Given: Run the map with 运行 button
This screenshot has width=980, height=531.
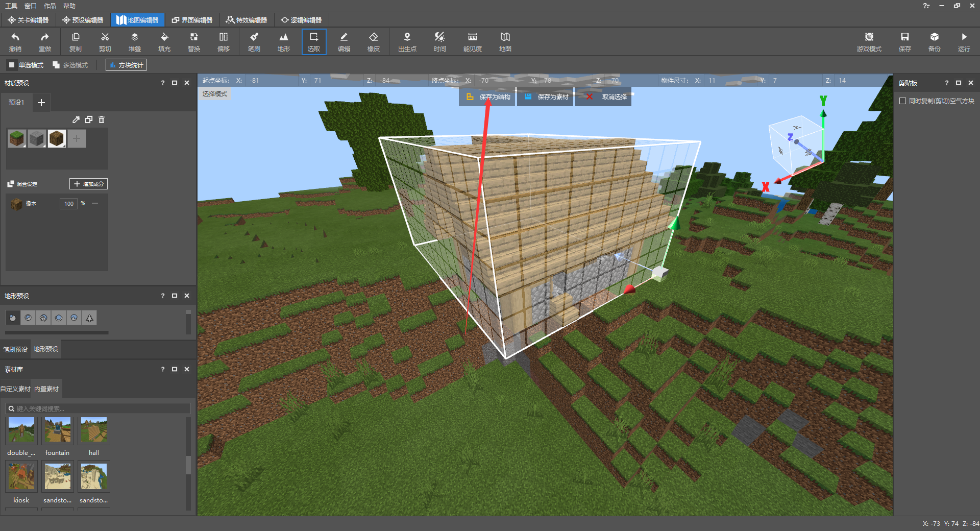Looking at the screenshot, I should click(964, 42).
